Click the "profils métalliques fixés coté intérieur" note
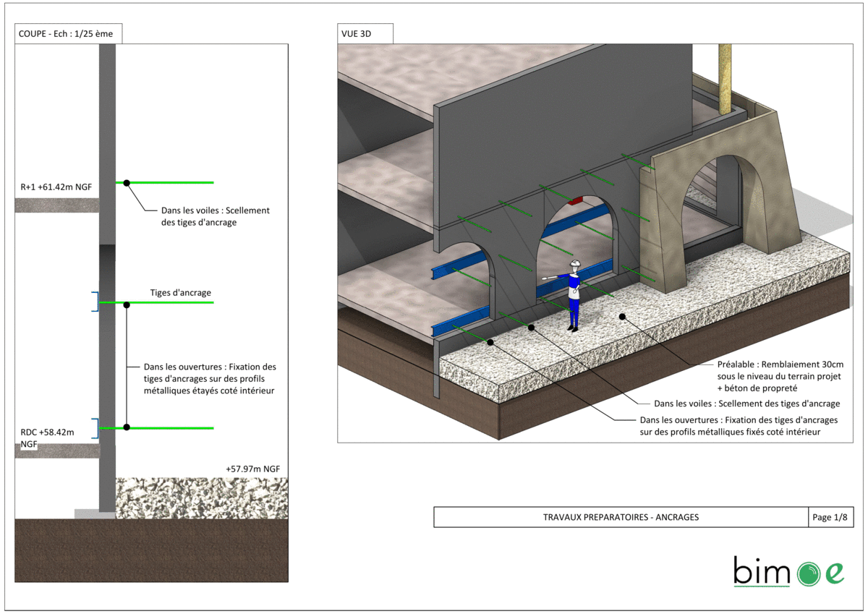 [x=739, y=426]
